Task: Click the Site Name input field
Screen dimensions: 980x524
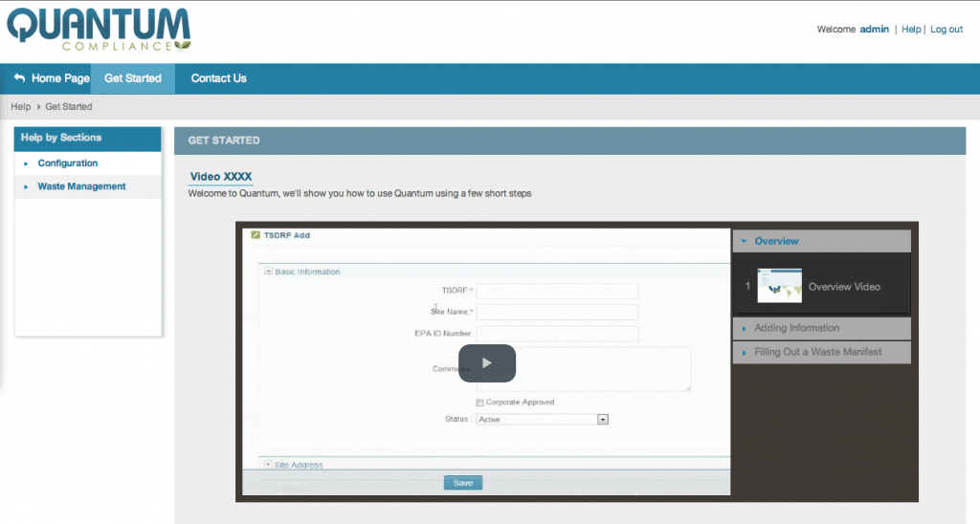Action: pos(557,312)
